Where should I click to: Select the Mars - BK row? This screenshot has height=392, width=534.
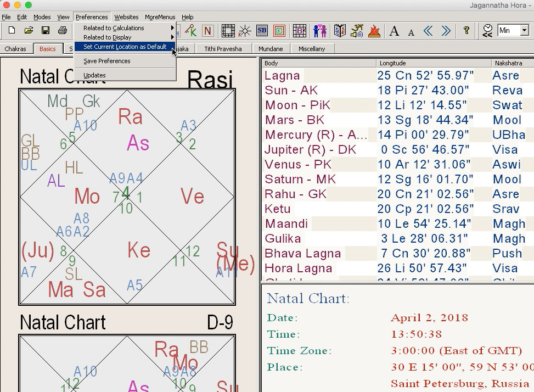pos(398,120)
